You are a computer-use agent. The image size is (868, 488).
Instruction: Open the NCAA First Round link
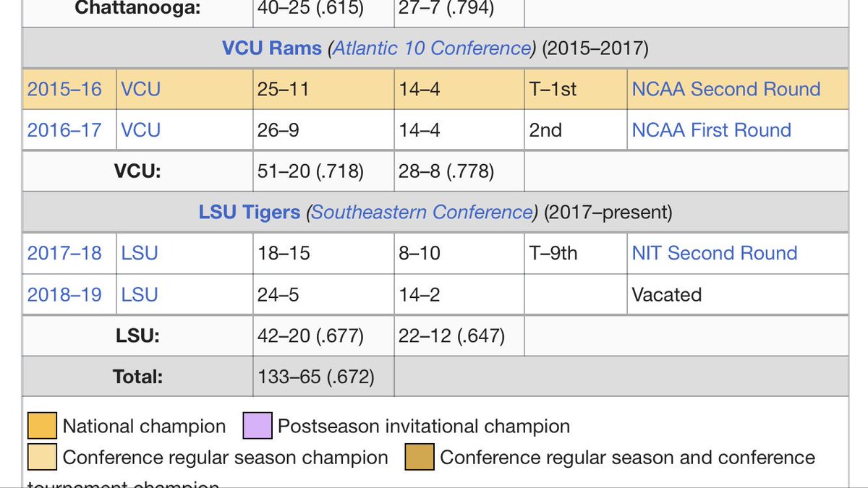click(x=712, y=130)
